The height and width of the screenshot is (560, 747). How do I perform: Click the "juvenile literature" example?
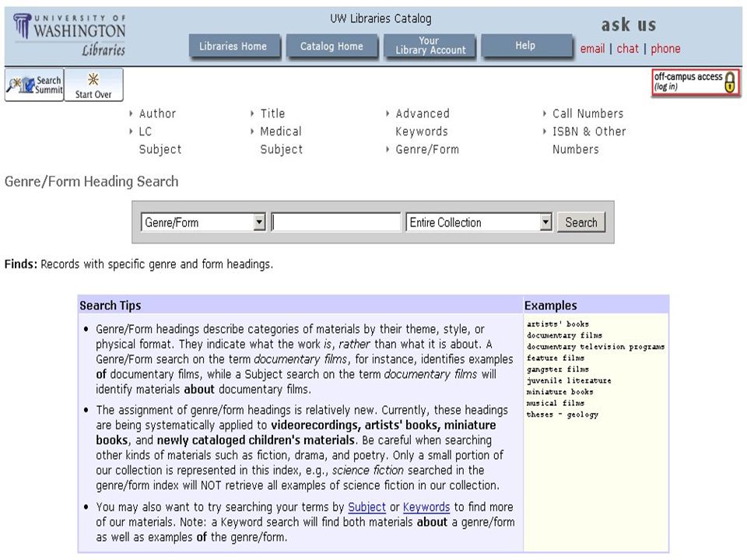(569, 380)
